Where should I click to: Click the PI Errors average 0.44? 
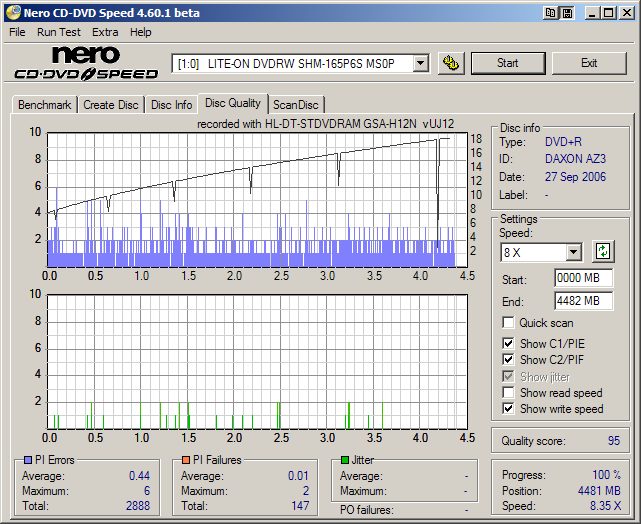[139, 476]
